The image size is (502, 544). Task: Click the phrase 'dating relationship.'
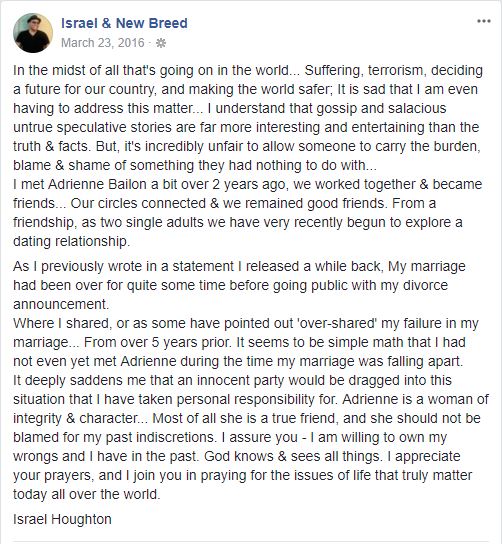click(71, 241)
